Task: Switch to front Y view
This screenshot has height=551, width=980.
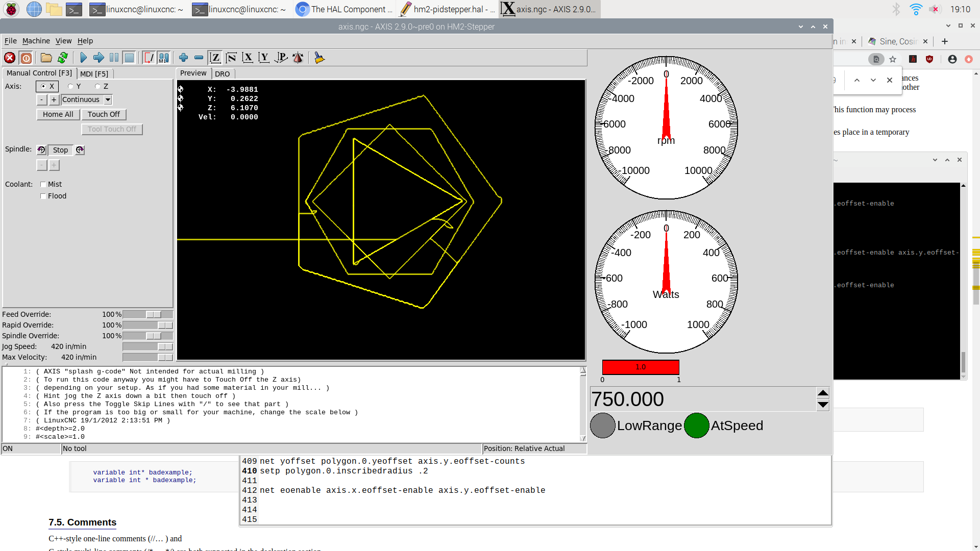Action: [x=264, y=58]
